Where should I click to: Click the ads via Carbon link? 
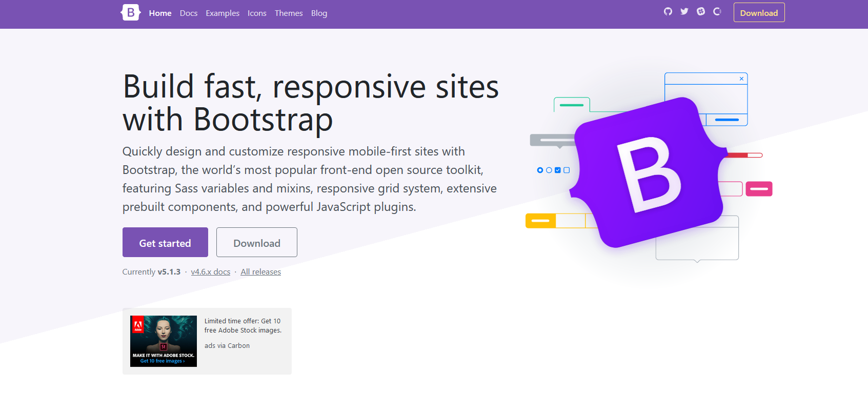pos(227,346)
